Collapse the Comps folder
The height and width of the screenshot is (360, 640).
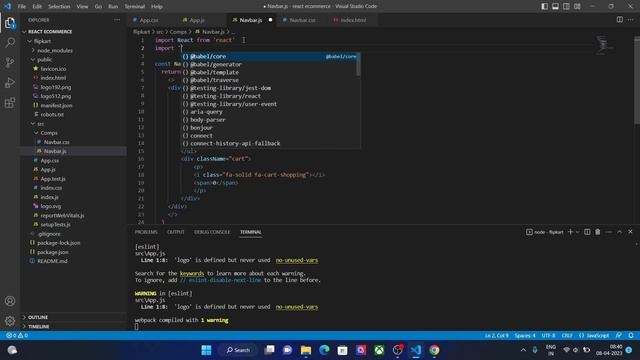click(x=49, y=133)
